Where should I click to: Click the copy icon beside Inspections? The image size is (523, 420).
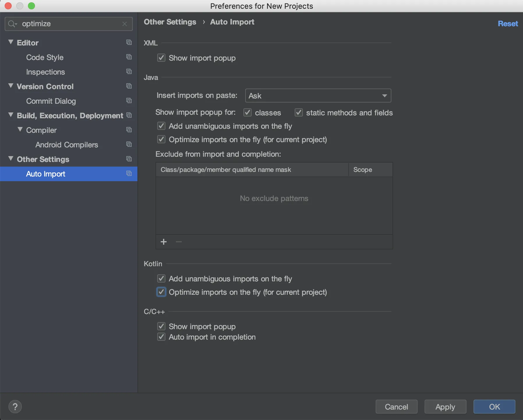coord(129,72)
